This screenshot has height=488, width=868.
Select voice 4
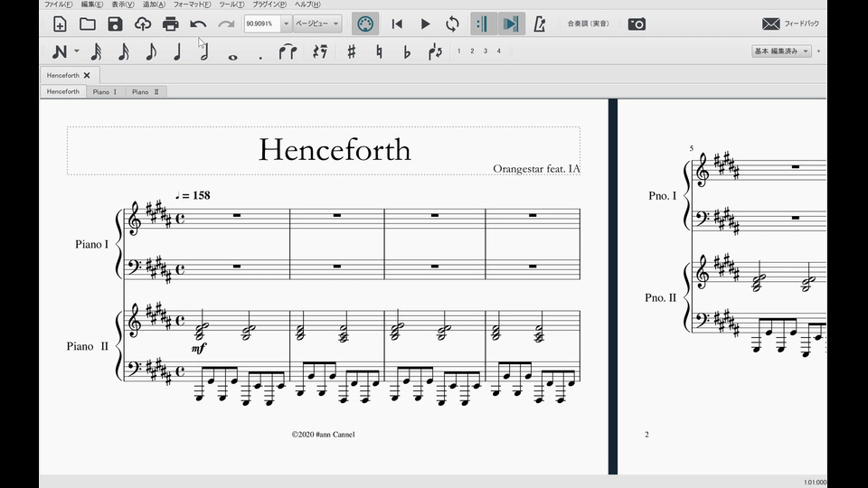coord(499,51)
